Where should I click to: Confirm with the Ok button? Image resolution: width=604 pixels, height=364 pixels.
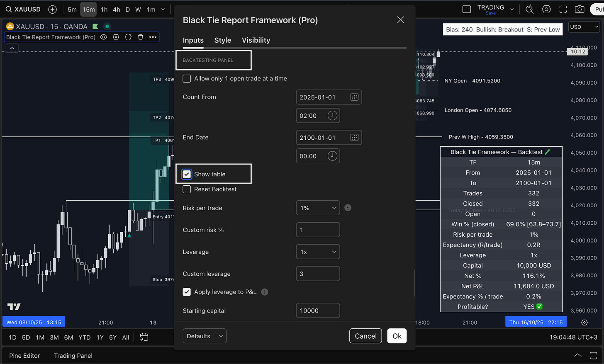pyautogui.click(x=397, y=336)
